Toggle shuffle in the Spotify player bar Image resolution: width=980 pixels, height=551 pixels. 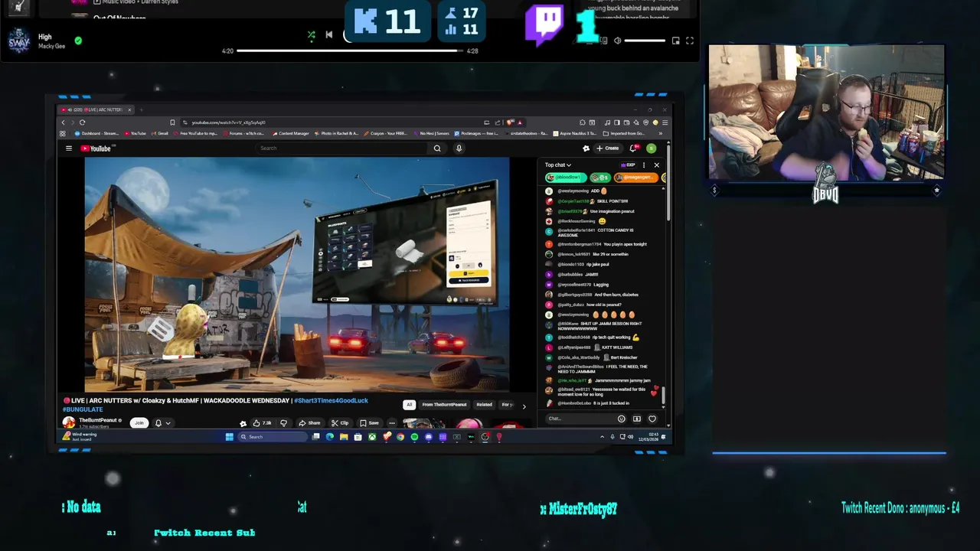click(x=311, y=34)
